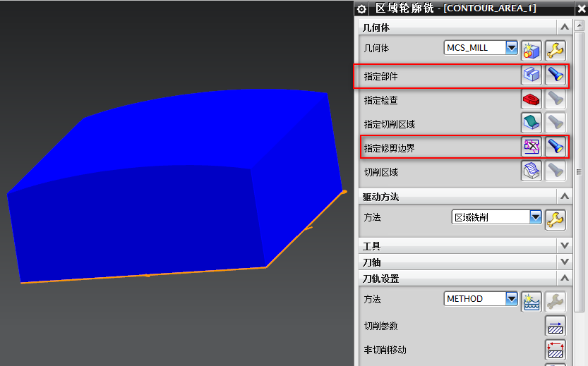The width and height of the screenshot is (588, 366).
Task: Edit 区域铣削 drive method with wrench icon
Action: coord(556,219)
